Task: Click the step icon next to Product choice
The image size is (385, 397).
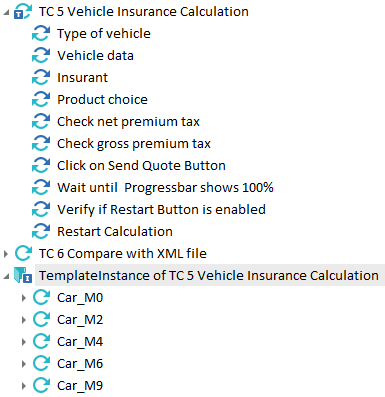Action: pyautogui.click(x=41, y=100)
